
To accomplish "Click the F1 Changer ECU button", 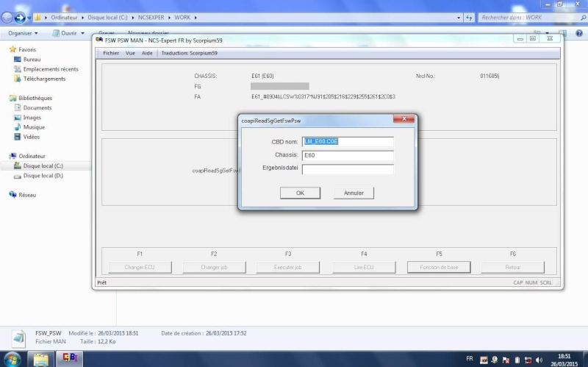I will tap(140, 267).
